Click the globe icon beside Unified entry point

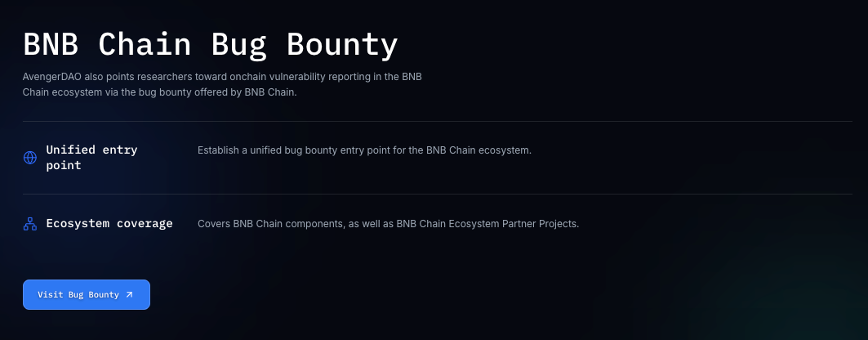30,158
